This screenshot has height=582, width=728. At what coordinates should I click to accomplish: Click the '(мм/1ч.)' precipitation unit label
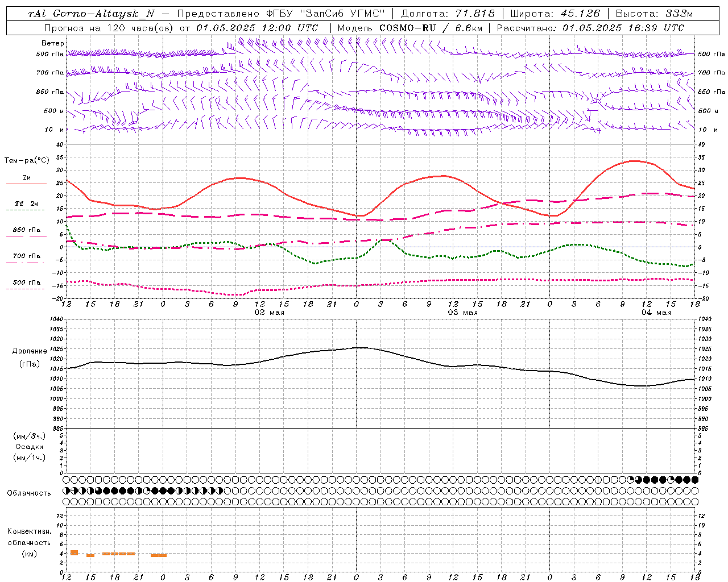tap(29, 458)
